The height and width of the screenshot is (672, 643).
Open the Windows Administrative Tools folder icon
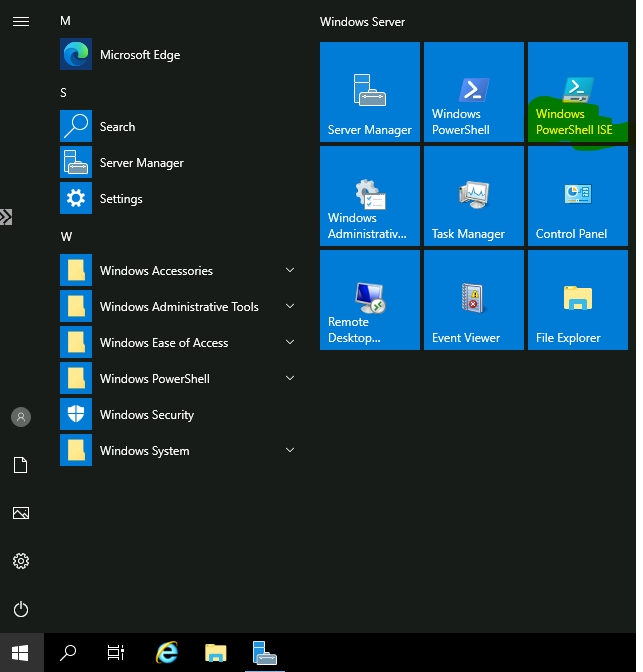pyautogui.click(x=76, y=306)
